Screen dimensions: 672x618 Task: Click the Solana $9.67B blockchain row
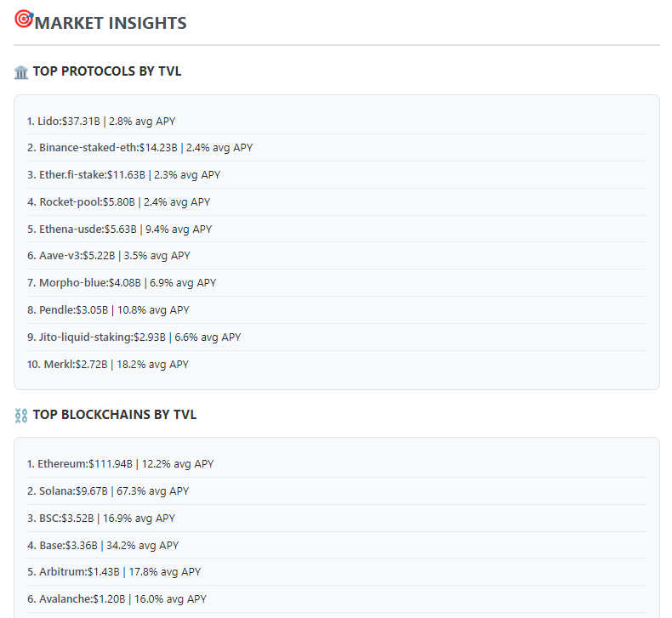click(337, 490)
